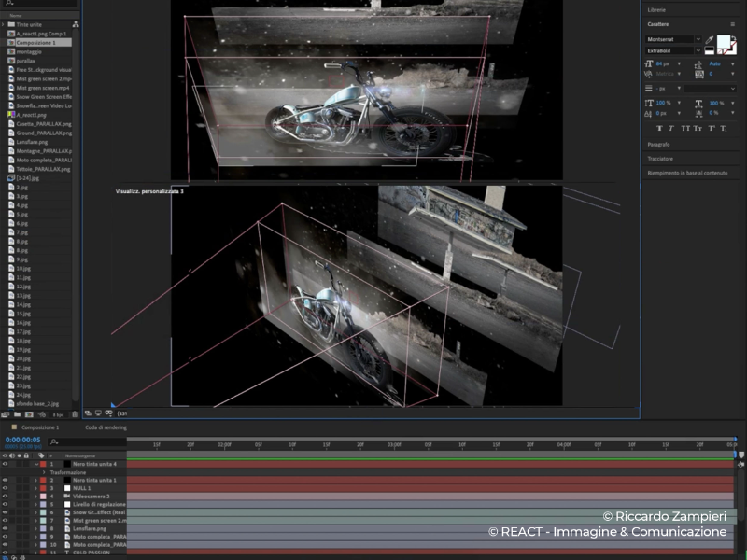Create a new folder in Project panel
This screenshot has width=747, height=560.
(x=17, y=414)
